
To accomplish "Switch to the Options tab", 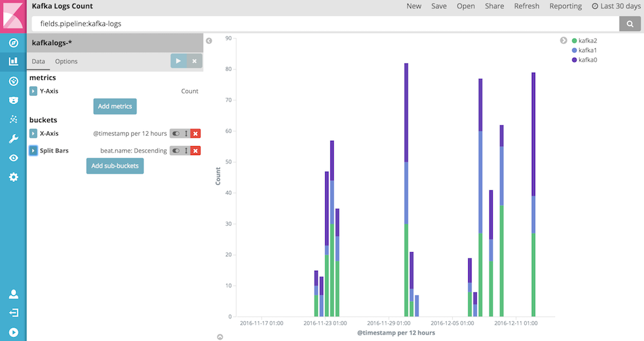I will click(x=66, y=61).
